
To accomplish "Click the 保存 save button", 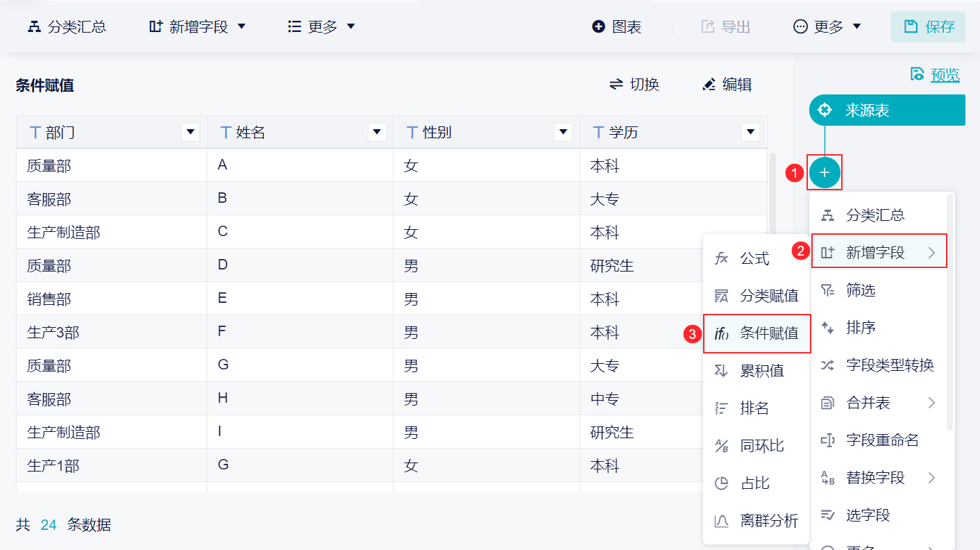I will point(928,27).
